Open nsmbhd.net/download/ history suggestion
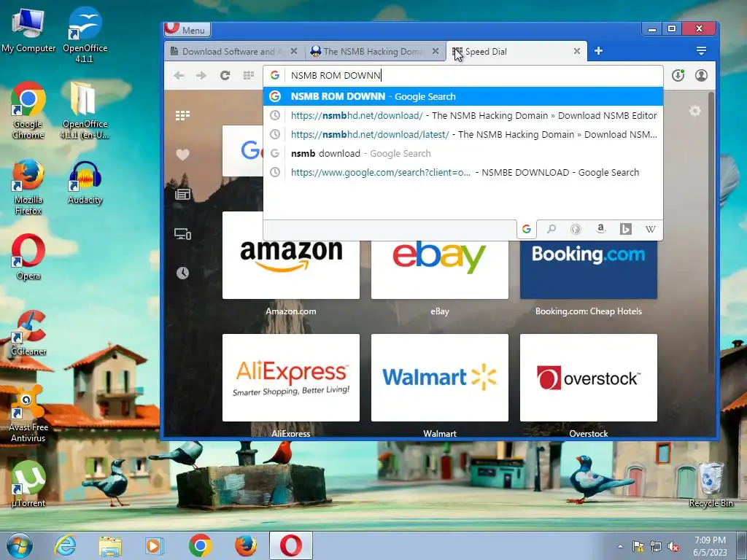The height and width of the screenshot is (560, 747). pyautogui.click(x=463, y=115)
